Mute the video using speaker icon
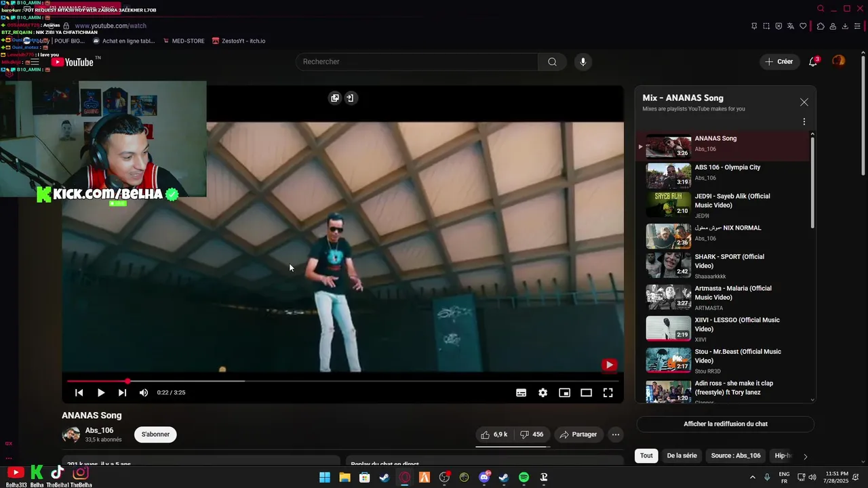 click(144, 392)
